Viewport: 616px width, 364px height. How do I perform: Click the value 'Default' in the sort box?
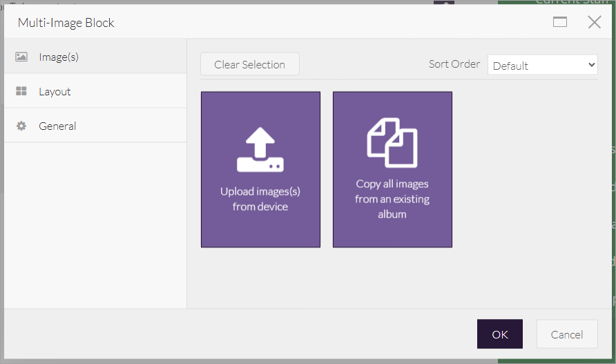511,66
